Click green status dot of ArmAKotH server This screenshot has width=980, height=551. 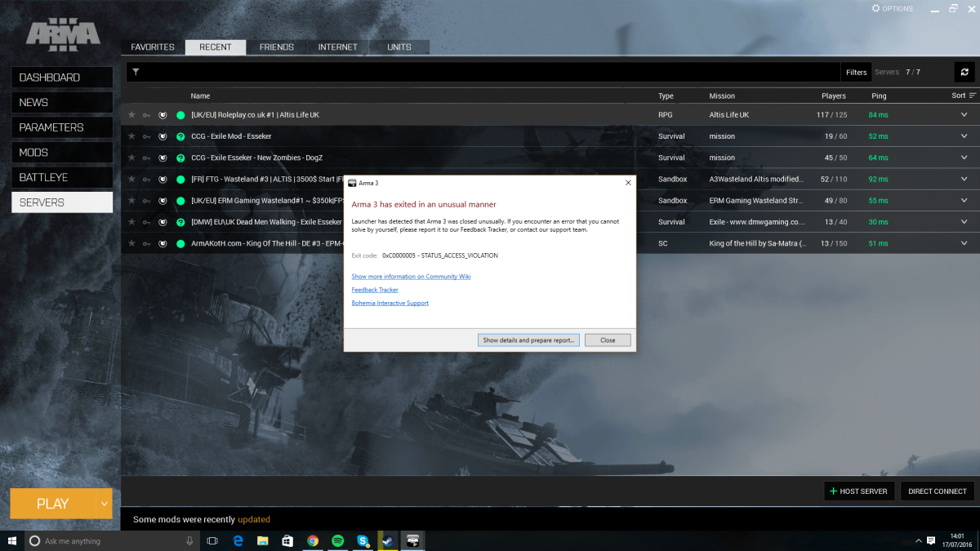pos(180,242)
